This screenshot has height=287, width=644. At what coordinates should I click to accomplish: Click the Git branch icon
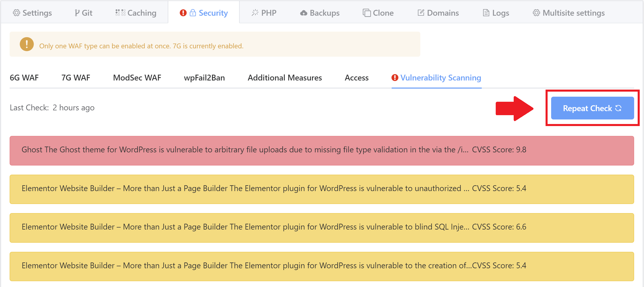click(x=77, y=13)
